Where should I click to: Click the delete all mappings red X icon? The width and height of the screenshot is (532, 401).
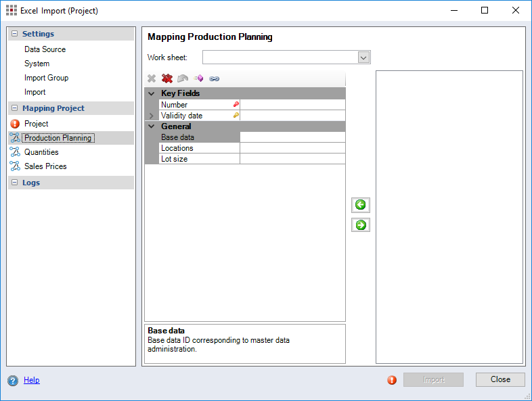(167, 78)
